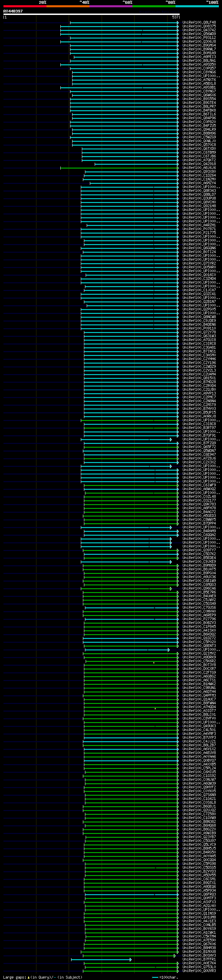Open hit UniRef100_Q43742
Screen dimensions: 222x980
(199, 30)
